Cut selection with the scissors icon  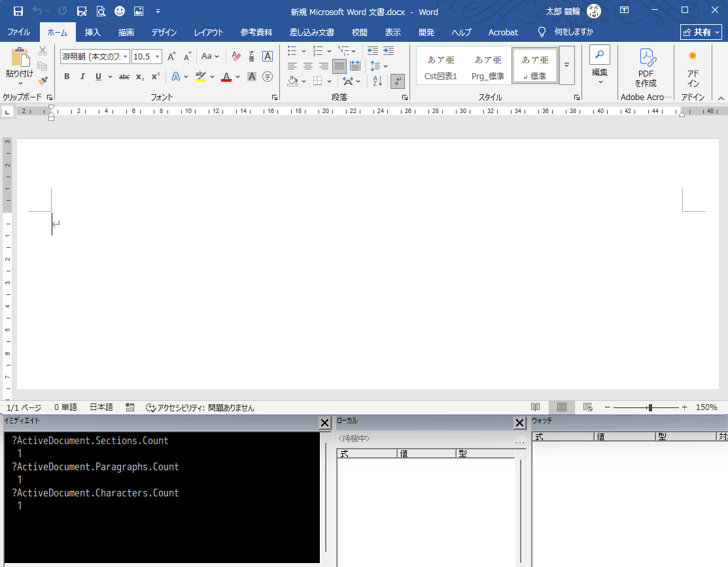click(43, 50)
